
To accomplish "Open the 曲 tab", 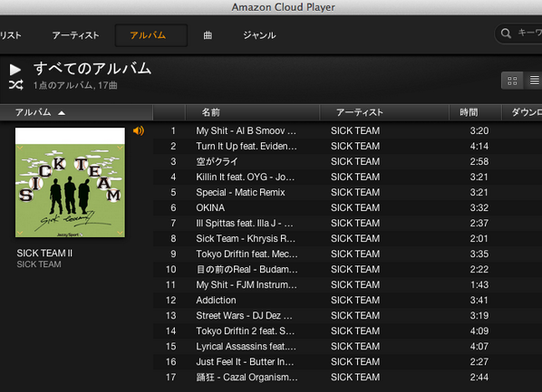I will pyautogui.click(x=208, y=35).
